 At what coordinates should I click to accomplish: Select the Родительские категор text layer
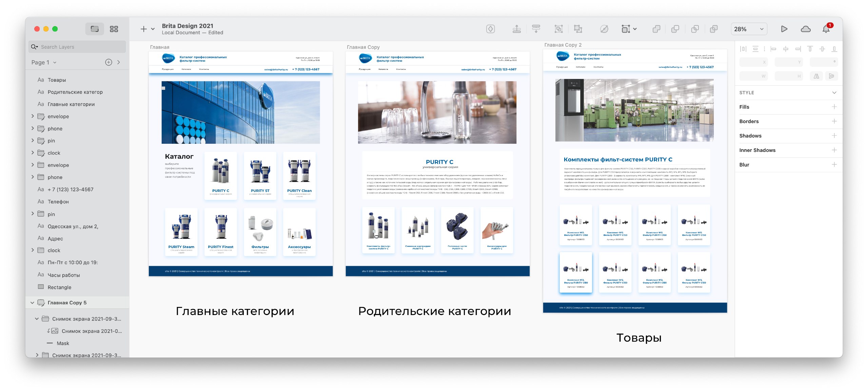click(77, 92)
